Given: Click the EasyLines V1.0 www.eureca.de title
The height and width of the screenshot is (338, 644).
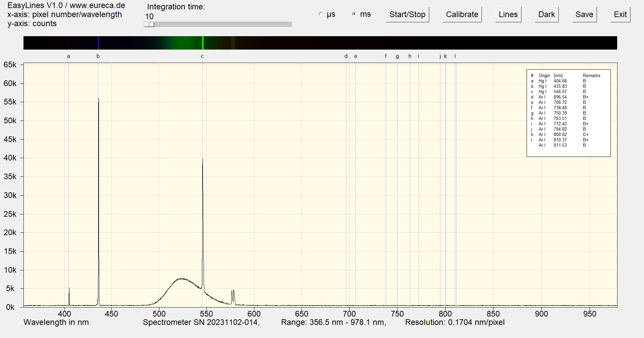Looking at the screenshot, I should pos(66,6).
